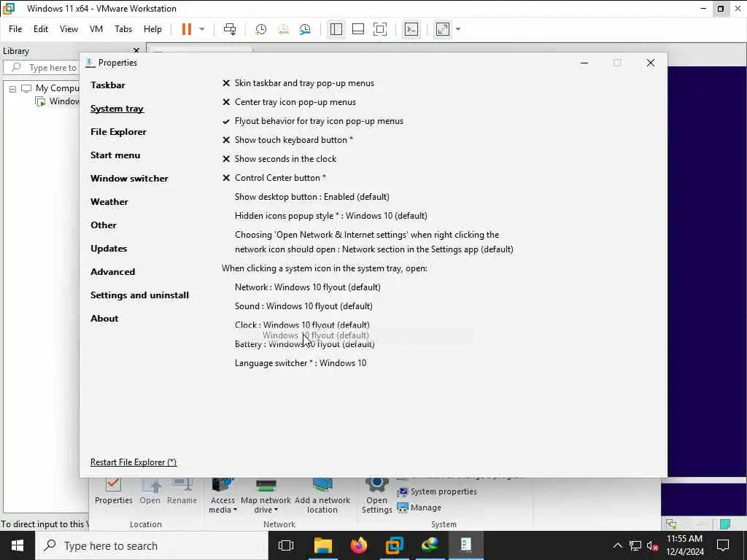Click the stretch guest display icon
Screen dimensions: 747x560
pos(443,29)
